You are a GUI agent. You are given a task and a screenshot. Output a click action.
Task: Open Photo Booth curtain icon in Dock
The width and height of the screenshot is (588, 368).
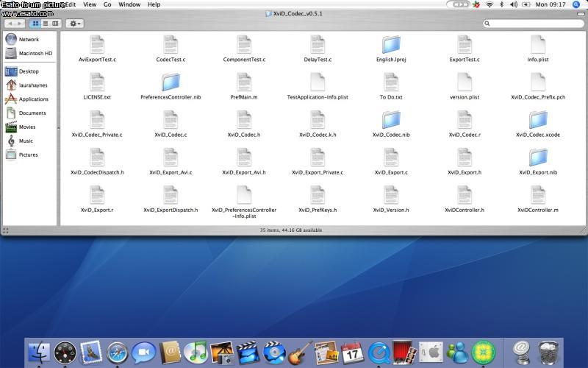coord(404,353)
